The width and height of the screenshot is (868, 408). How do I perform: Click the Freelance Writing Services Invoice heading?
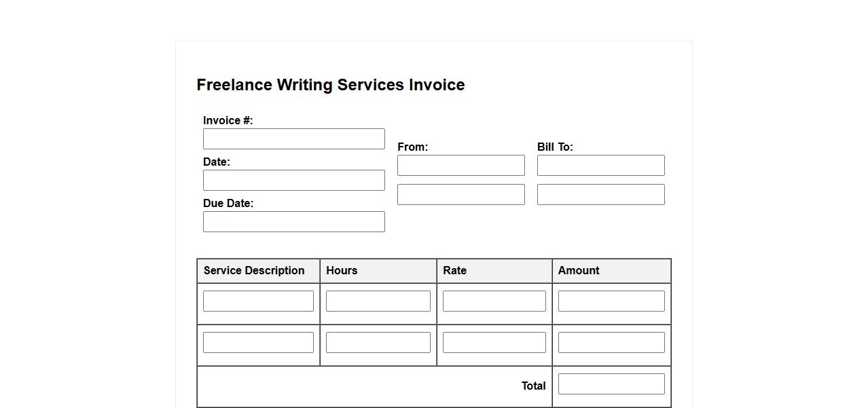331,86
